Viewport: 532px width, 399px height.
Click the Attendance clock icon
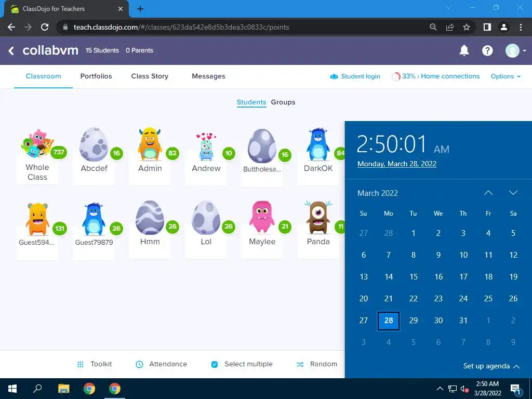[x=139, y=364]
